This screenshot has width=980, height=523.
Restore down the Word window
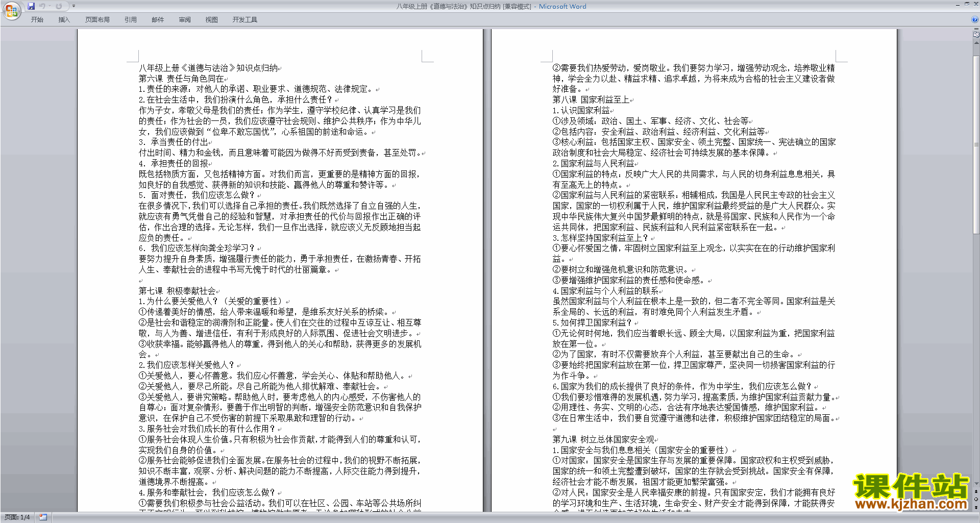(x=967, y=4)
